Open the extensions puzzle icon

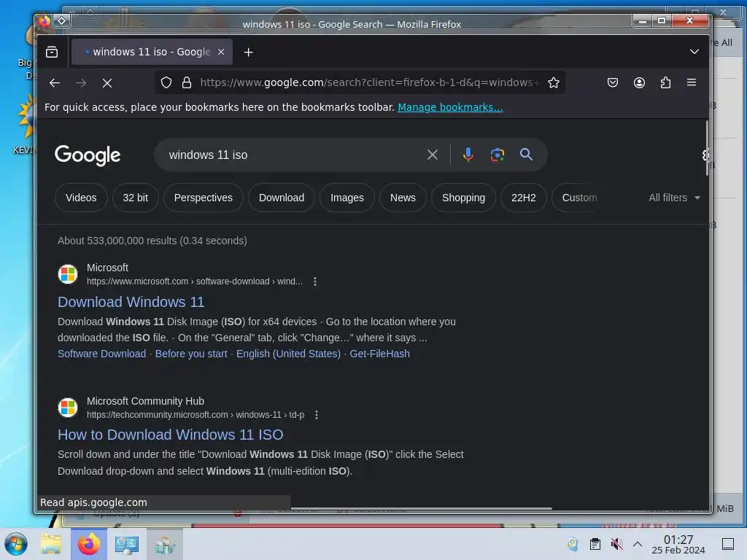665,83
